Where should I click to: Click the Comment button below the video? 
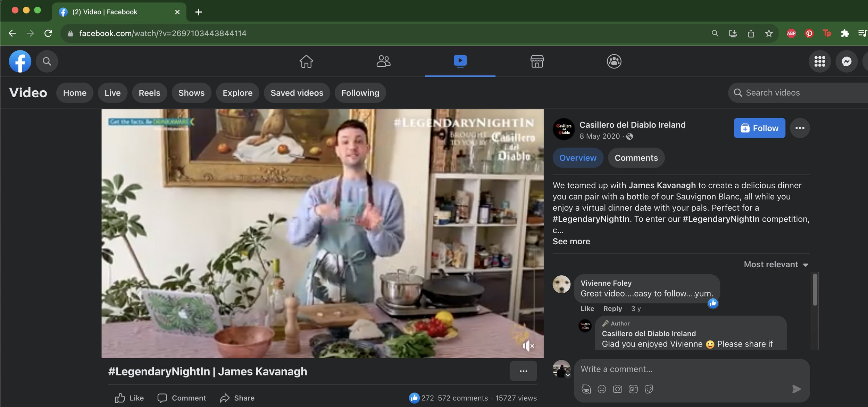point(182,398)
